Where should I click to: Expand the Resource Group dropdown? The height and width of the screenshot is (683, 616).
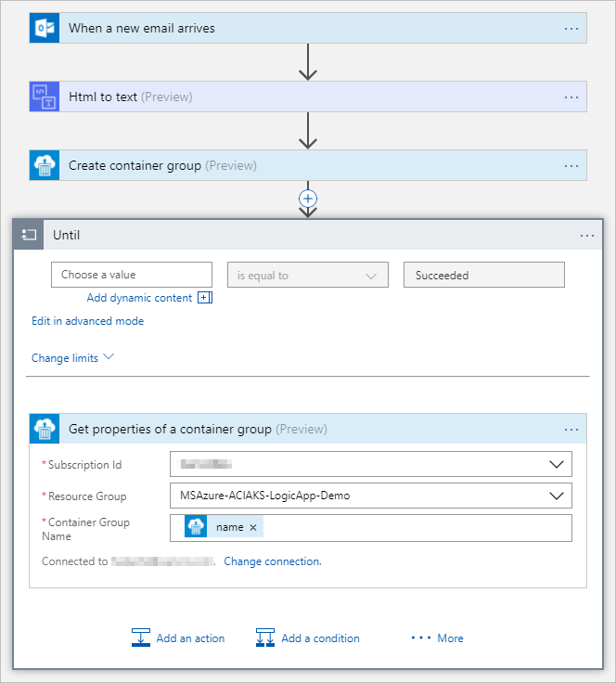(x=557, y=496)
